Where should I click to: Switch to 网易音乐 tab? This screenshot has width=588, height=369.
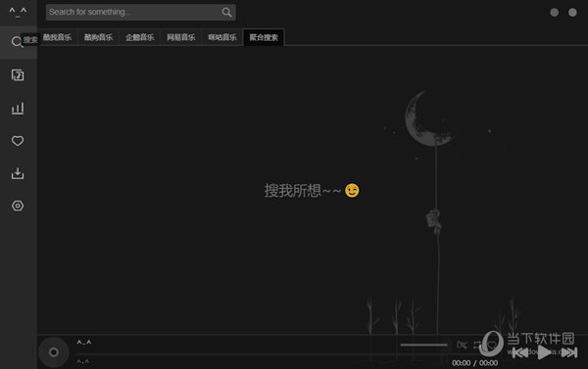(180, 37)
